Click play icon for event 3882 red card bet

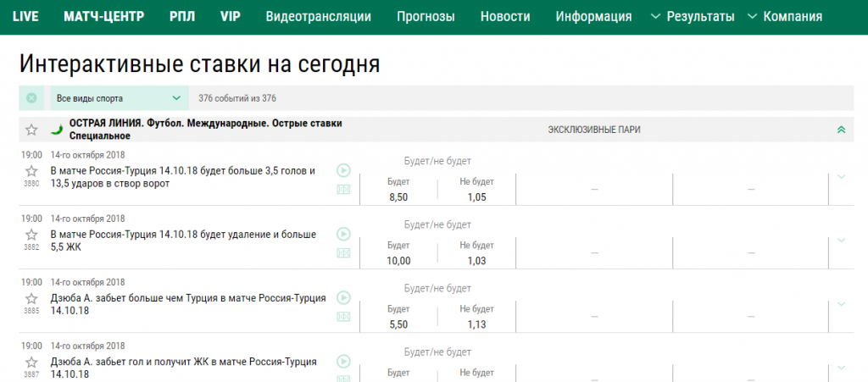coord(343,234)
